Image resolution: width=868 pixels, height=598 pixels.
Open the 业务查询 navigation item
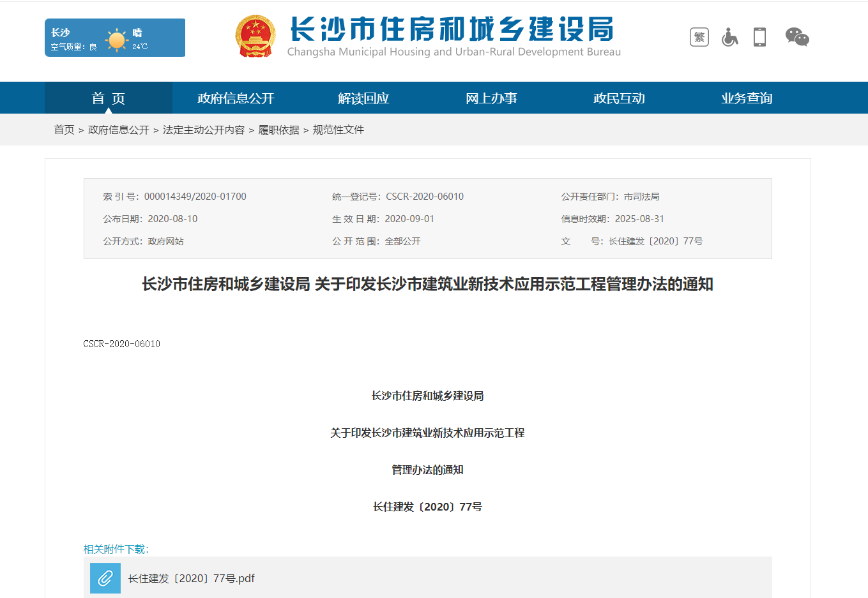(747, 98)
